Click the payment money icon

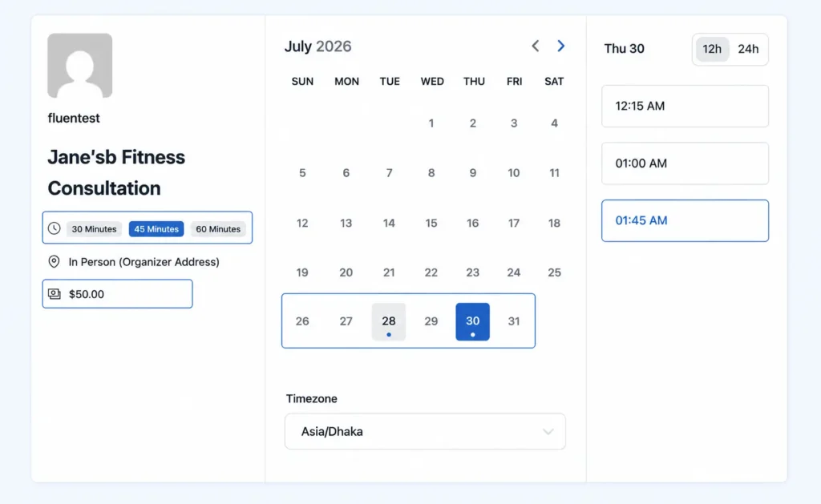pos(55,293)
